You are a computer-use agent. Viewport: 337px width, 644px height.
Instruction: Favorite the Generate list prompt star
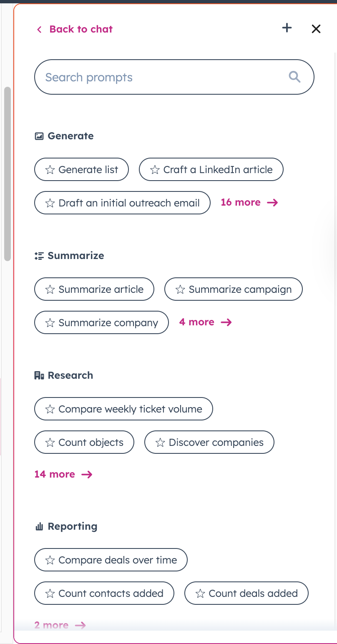click(50, 170)
